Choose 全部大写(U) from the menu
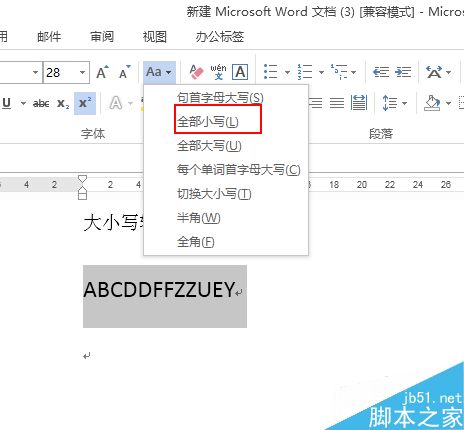464x430 pixels. click(x=209, y=146)
